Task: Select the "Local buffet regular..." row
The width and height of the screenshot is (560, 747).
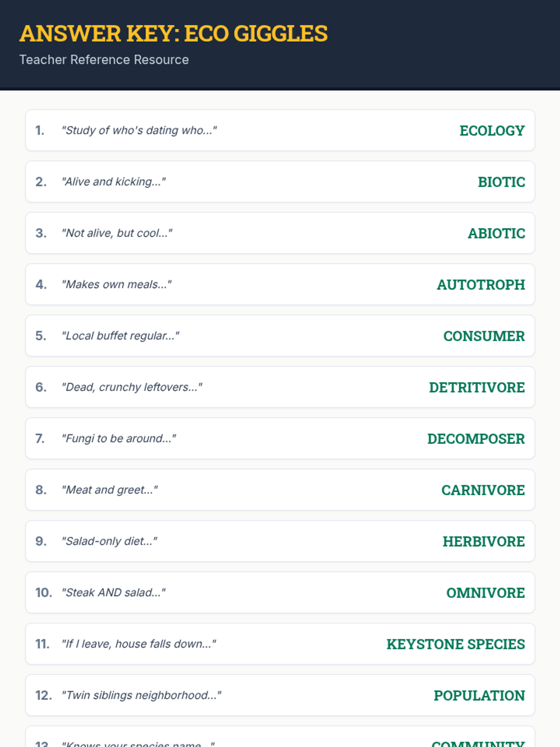Action: 280,336
